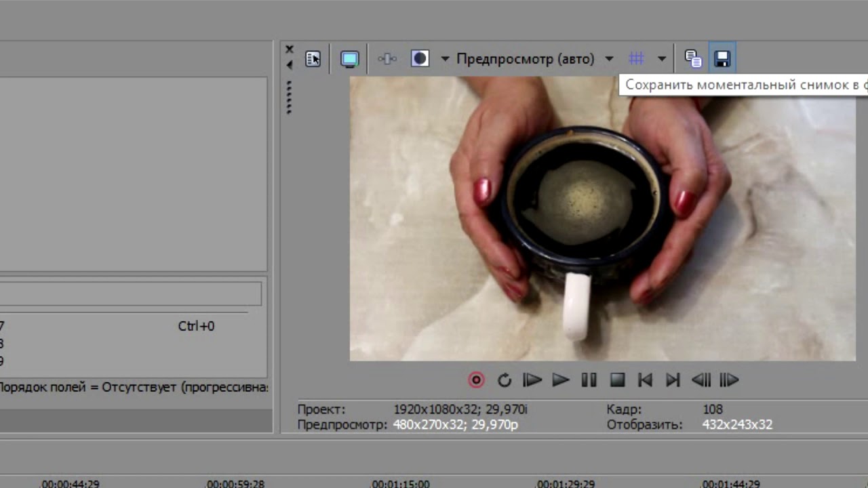The image size is (868, 488).
Task: Start recording with the red Record button
Action: click(x=476, y=380)
